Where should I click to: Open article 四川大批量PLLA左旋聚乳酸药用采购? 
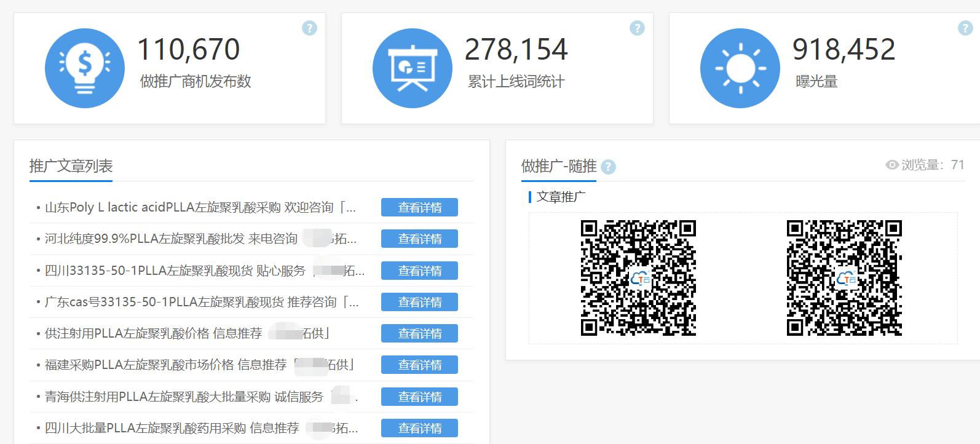pyautogui.click(x=201, y=428)
